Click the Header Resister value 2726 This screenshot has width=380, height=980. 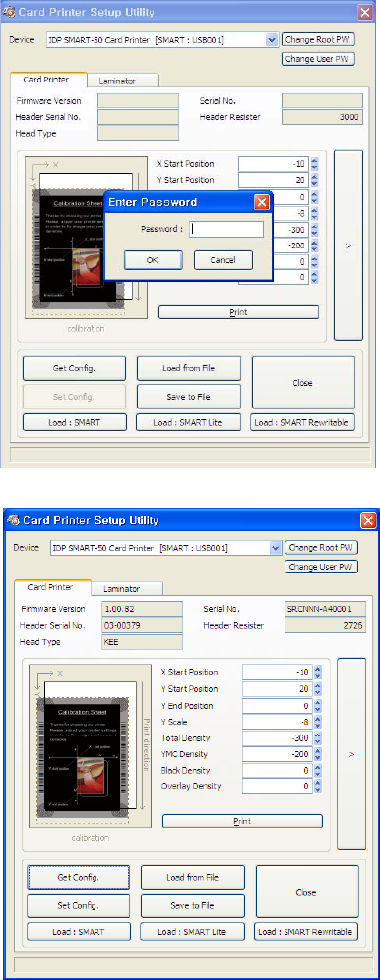[x=325, y=625]
